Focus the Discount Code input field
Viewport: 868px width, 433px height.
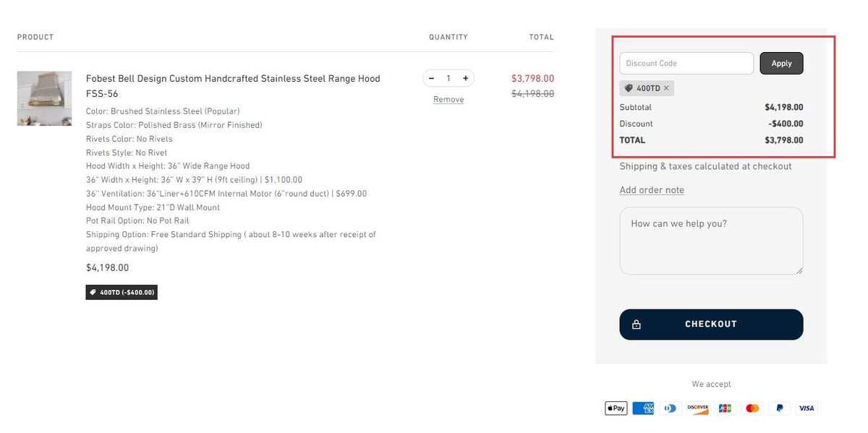686,64
